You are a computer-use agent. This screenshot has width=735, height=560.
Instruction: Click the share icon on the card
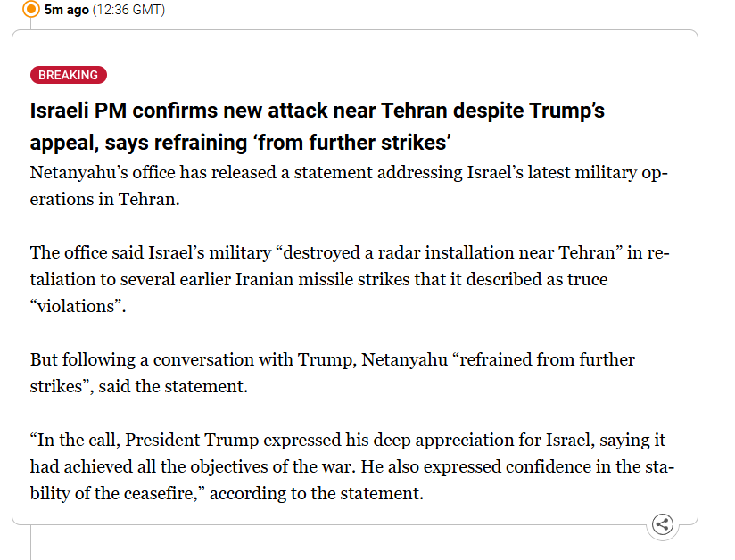click(x=663, y=524)
